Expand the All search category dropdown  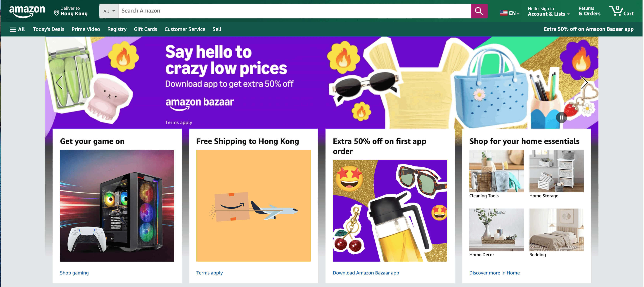coord(109,11)
